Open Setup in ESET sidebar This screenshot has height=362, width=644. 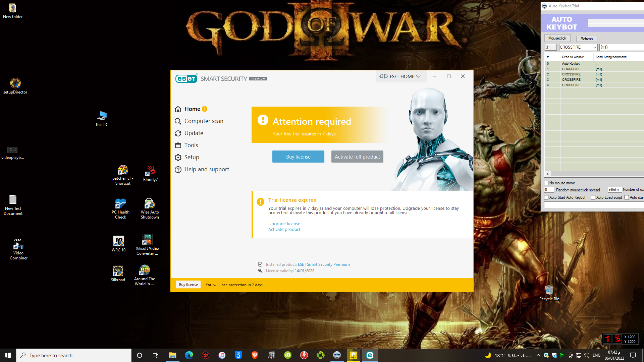click(x=187, y=157)
